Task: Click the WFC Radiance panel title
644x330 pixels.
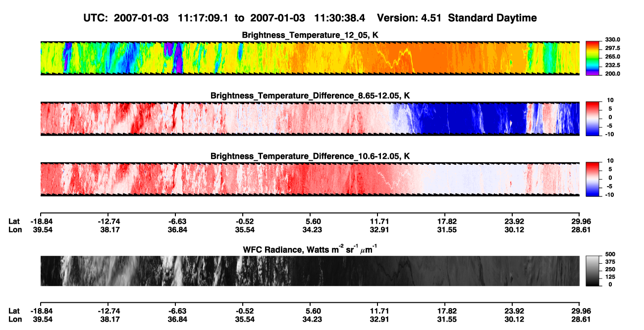Action: coord(310,249)
